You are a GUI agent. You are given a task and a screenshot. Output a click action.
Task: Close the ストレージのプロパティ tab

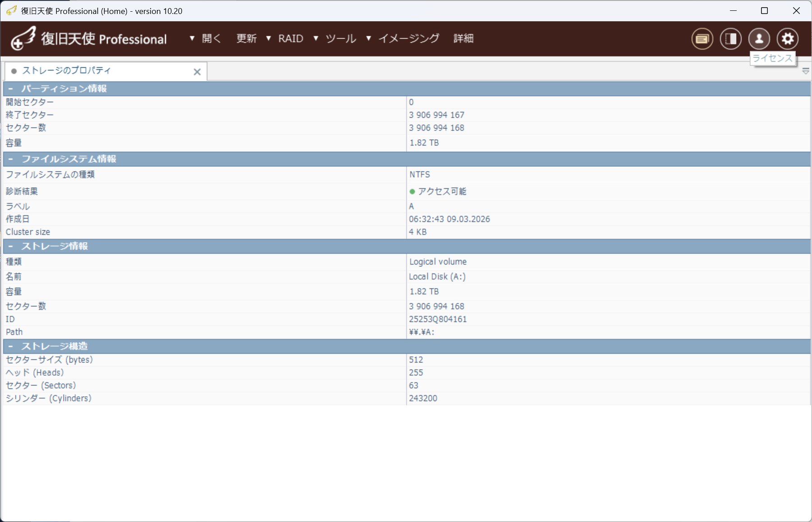pos(197,72)
